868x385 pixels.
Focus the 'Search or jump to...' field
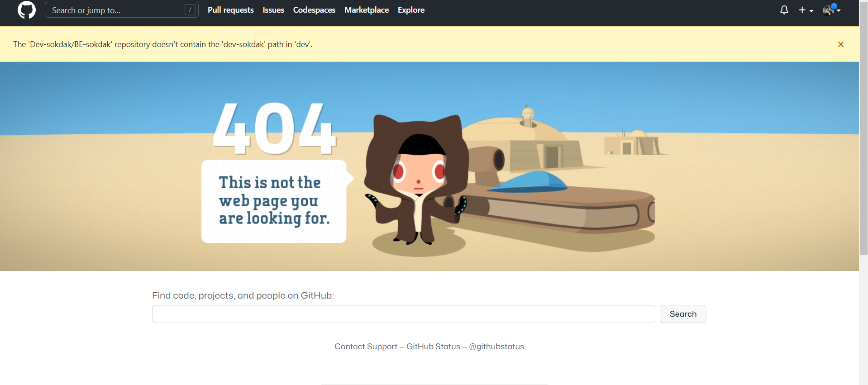(x=121, y=10)
